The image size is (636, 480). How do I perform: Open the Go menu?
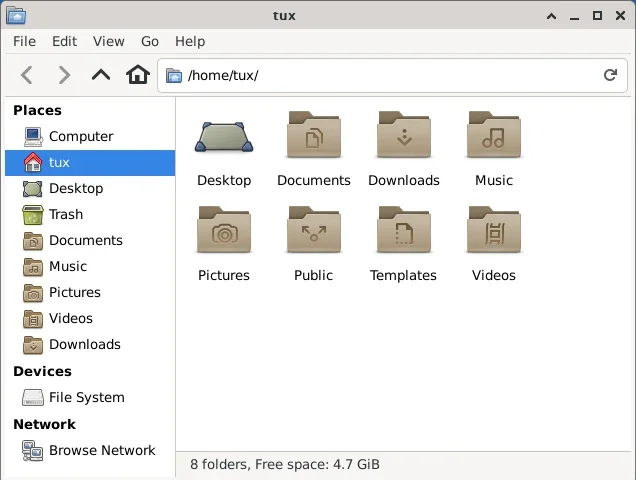pyautogui.click(x=150, y=41)
